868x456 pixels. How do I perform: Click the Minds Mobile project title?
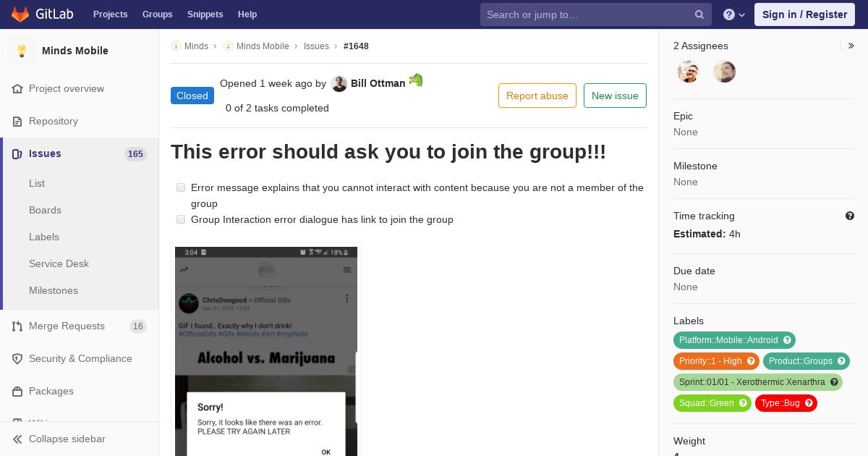75,51
